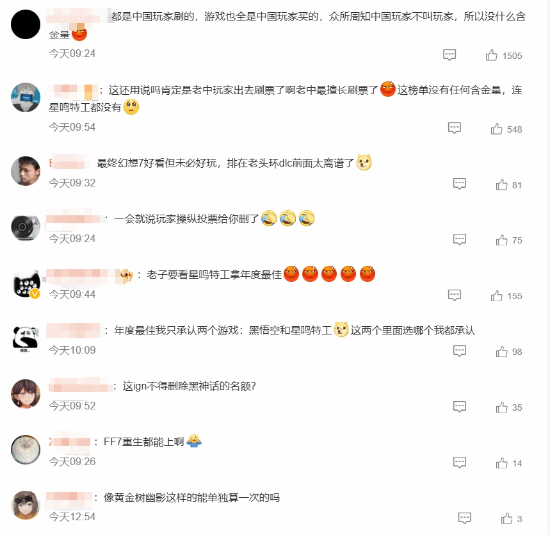Like the 黄金树幽影 comment with 3 likes
Image resolution: width=550 pixels, height=535 pixels.
coord(507,519)
